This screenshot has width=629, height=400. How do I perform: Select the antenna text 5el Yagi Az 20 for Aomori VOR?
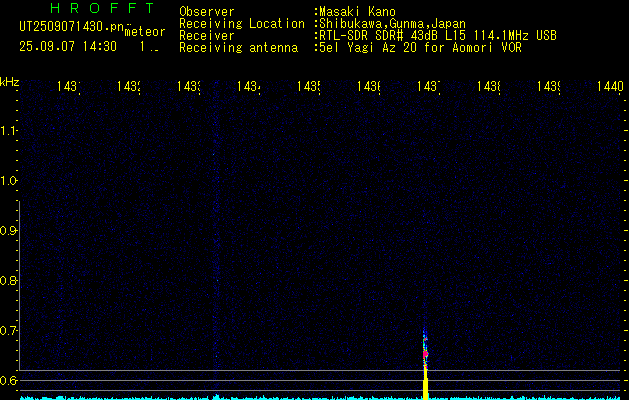point(419,48)
